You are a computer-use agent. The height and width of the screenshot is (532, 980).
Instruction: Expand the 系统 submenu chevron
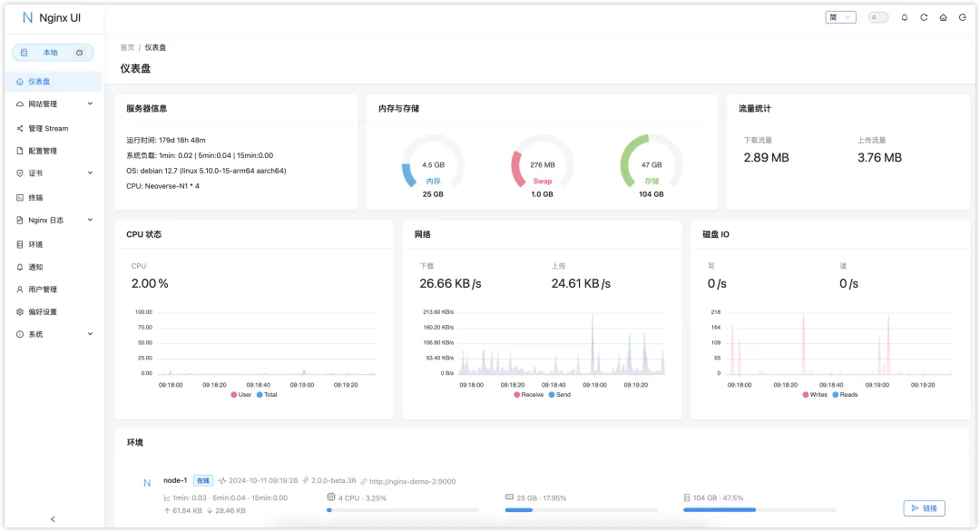tap(90, 334)
